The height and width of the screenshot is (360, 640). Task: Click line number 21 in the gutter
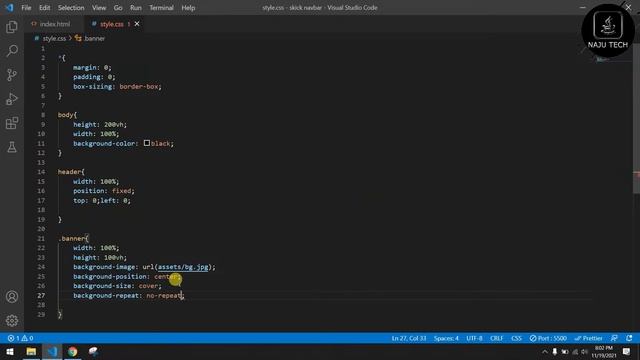click(41, 238)
